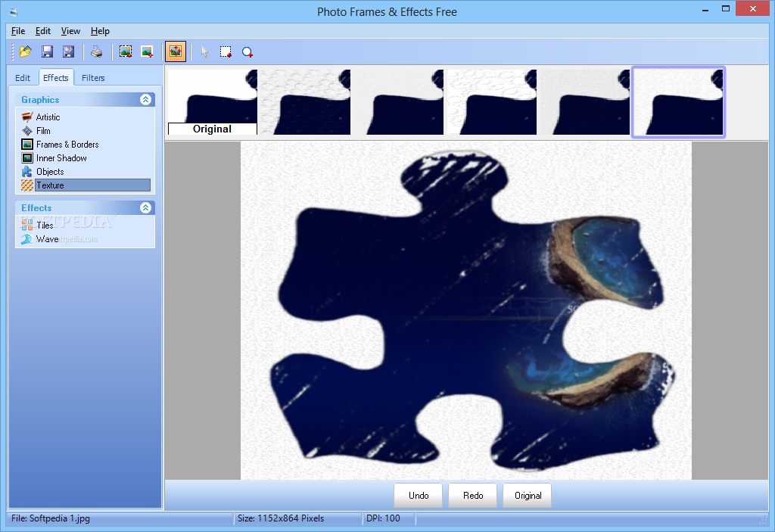
Task: Click the Texture hatched pattern icon
Action: pyautogui.click(x=27, y=185)
